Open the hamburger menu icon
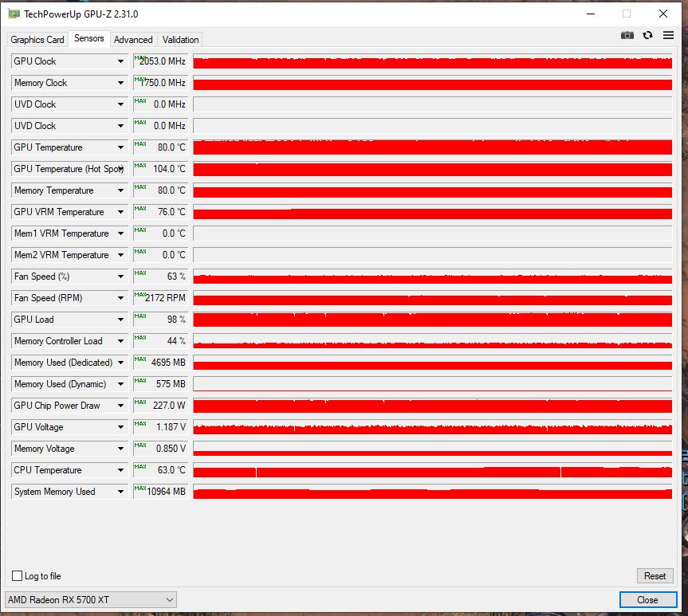The image size is (688, 616). [x=668, y=35]
